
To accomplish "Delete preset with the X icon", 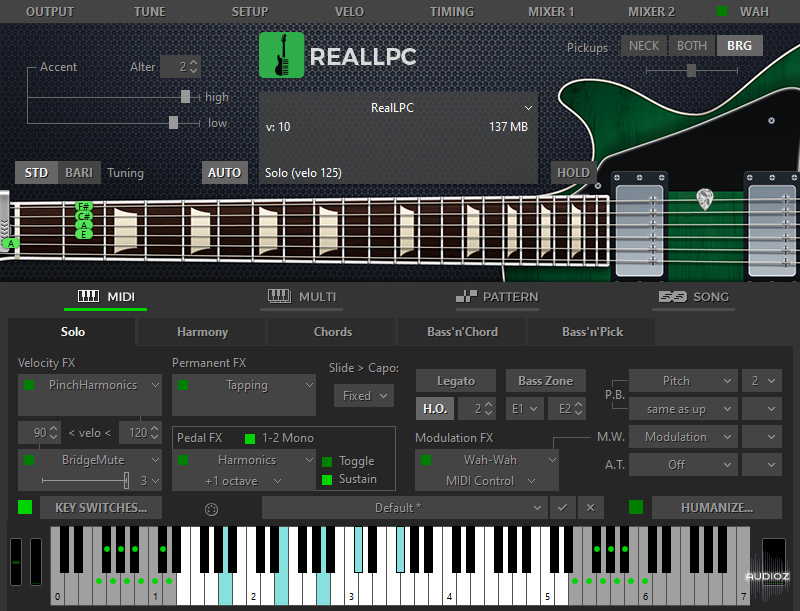I will click(590, 507).
